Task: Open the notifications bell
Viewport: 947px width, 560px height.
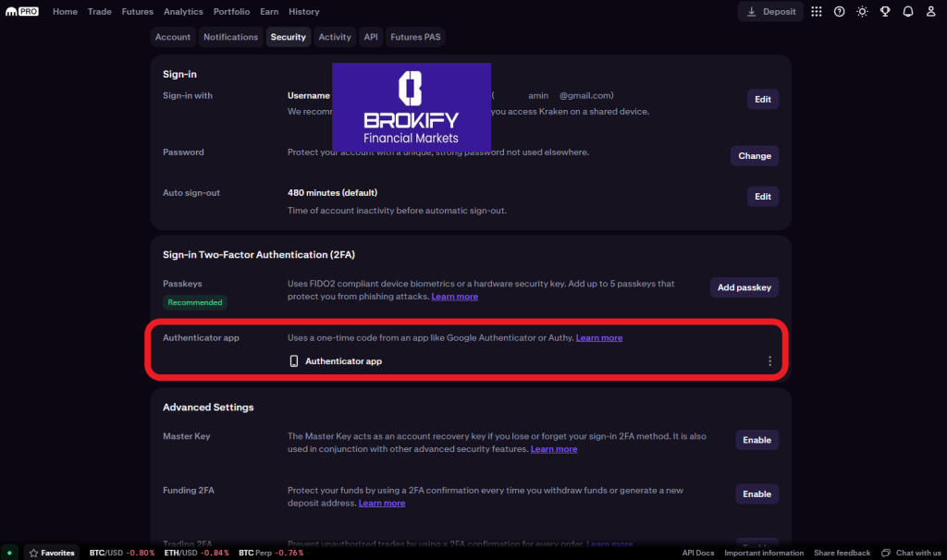Action: click(x=907, y=11)
